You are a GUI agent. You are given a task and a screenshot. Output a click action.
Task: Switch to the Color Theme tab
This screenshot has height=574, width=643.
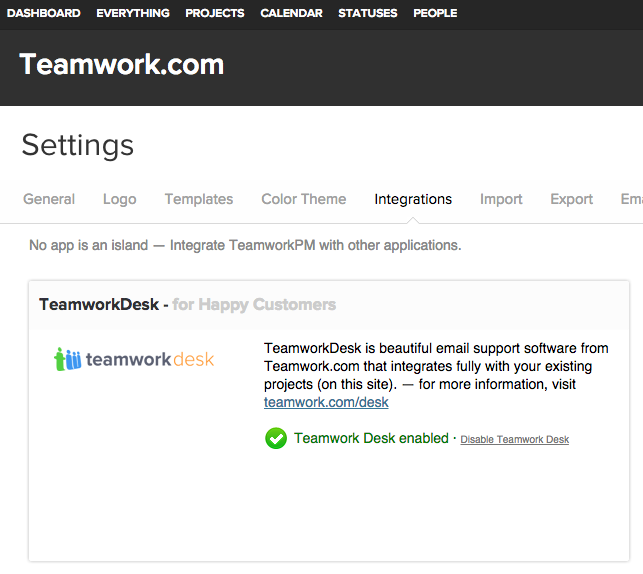click(304, 199)
